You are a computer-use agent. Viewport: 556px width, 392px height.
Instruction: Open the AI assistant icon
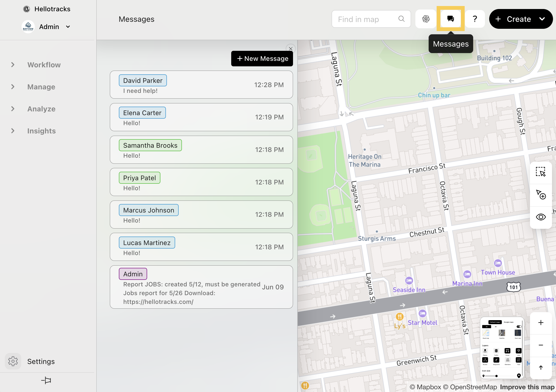click(x=426, y=19)
